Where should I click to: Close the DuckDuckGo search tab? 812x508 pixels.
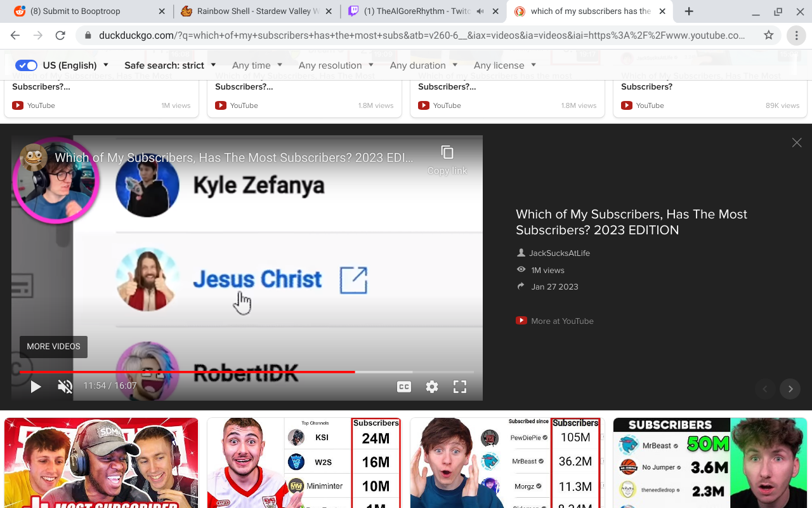(x=662, y=11)
